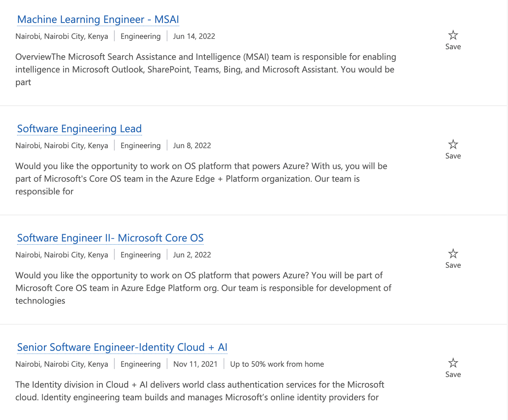Click the Jun 8, 2022 posting date

point(192,145)
